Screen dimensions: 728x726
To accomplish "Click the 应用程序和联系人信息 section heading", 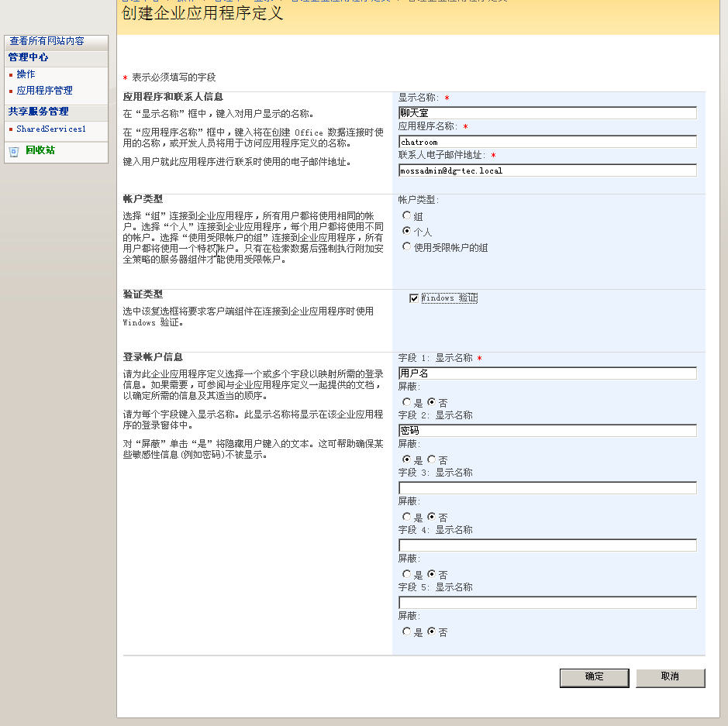I will pos(173,97).
